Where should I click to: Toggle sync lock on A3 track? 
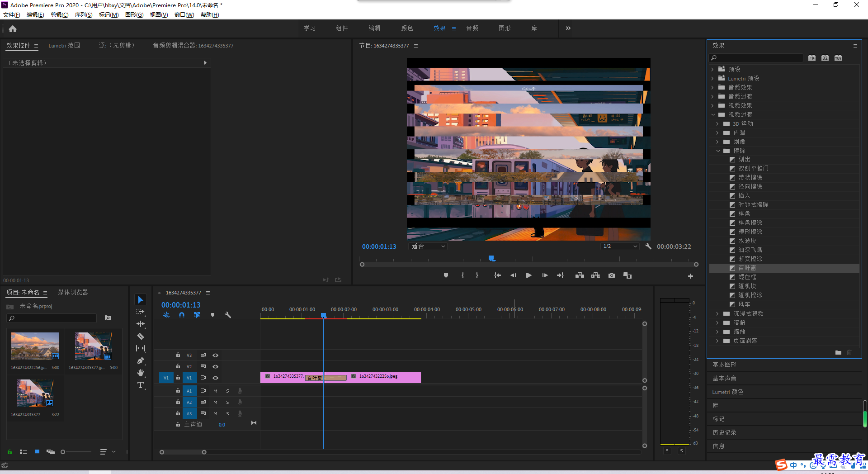tap(203, 413)
